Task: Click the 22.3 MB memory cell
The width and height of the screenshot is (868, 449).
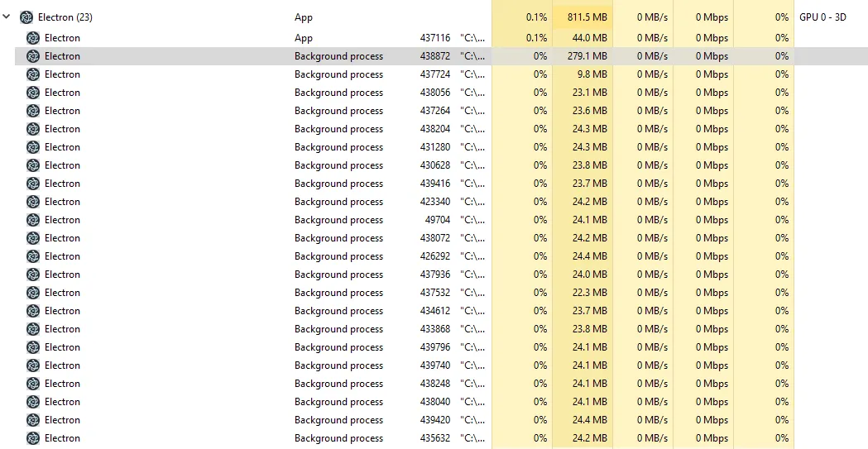Action: (x=589, y=293)
